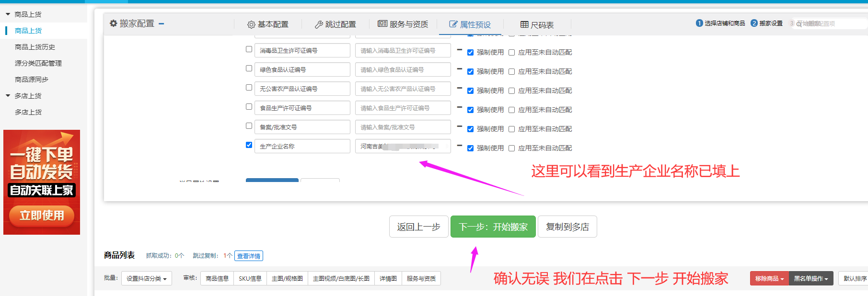868x296 pixels.
Task: Click the green 下一步：开始搬家 button
Action: (x=493, y=227)
